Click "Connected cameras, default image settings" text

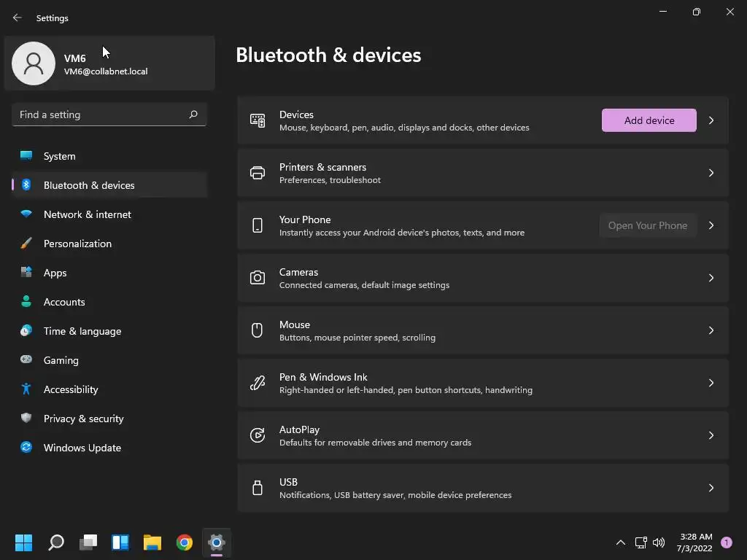click(x=365, y=285)
